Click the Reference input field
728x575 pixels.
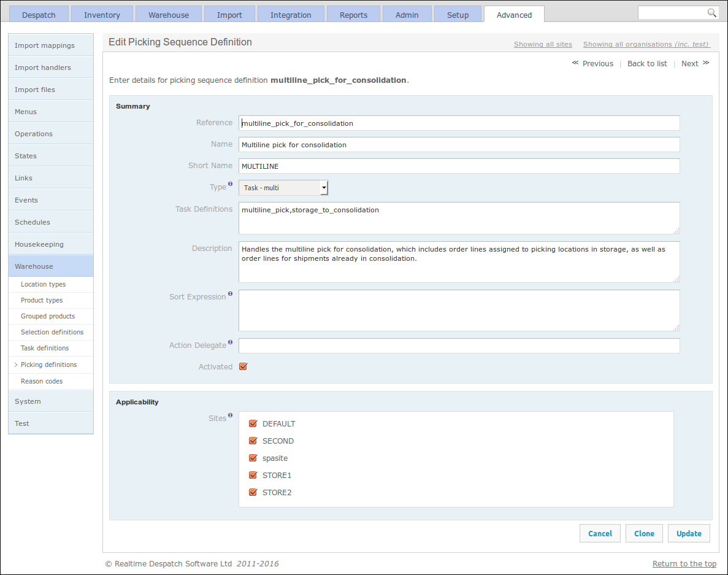[x=459, y=123]
